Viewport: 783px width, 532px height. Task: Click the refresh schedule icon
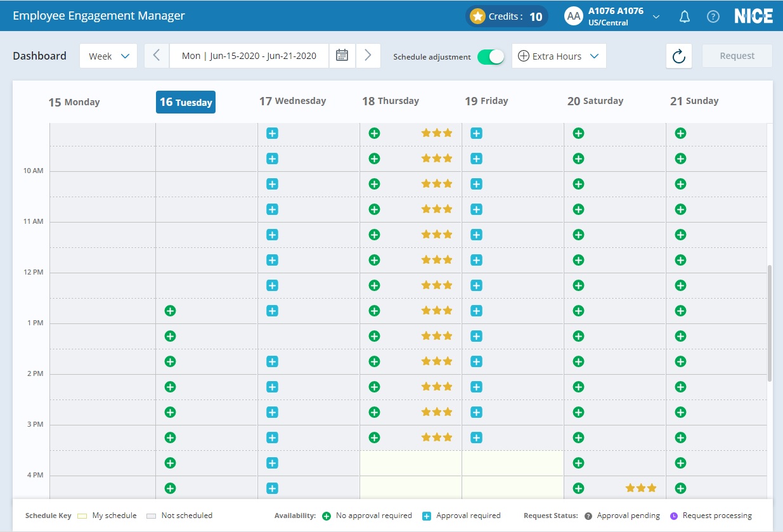678,56
